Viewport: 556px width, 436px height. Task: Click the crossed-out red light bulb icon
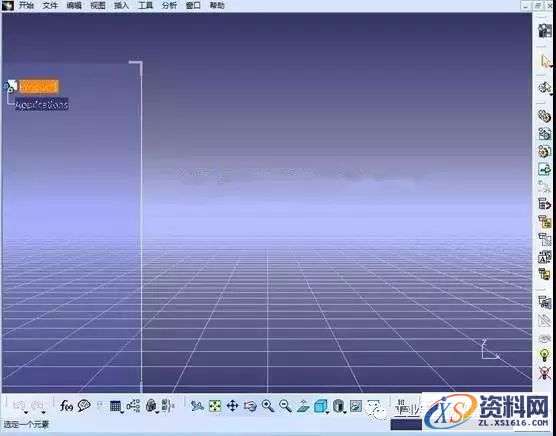tap(544, 373)
